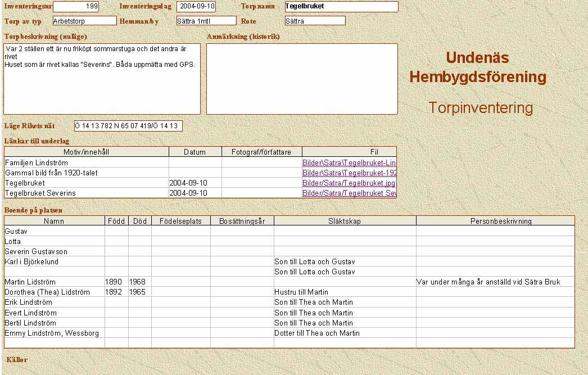The height and width of the screenshot is (375, 588).
Task: Open the Familjen Lindström image file link
Action: tap(349, 162)
